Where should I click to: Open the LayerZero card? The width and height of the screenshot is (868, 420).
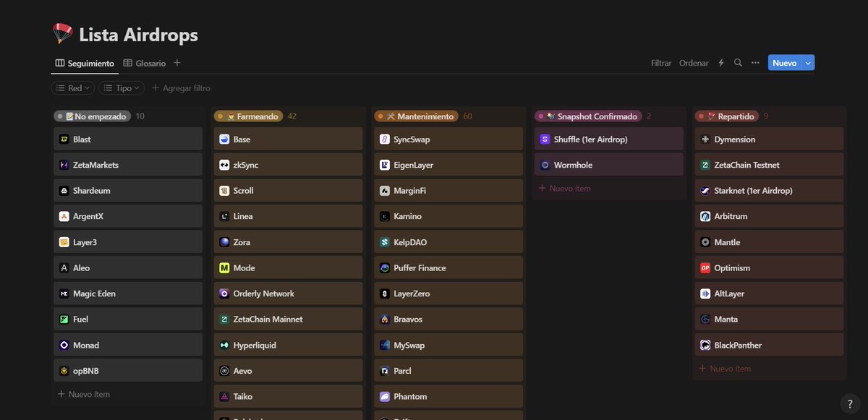tap(448, 293)
